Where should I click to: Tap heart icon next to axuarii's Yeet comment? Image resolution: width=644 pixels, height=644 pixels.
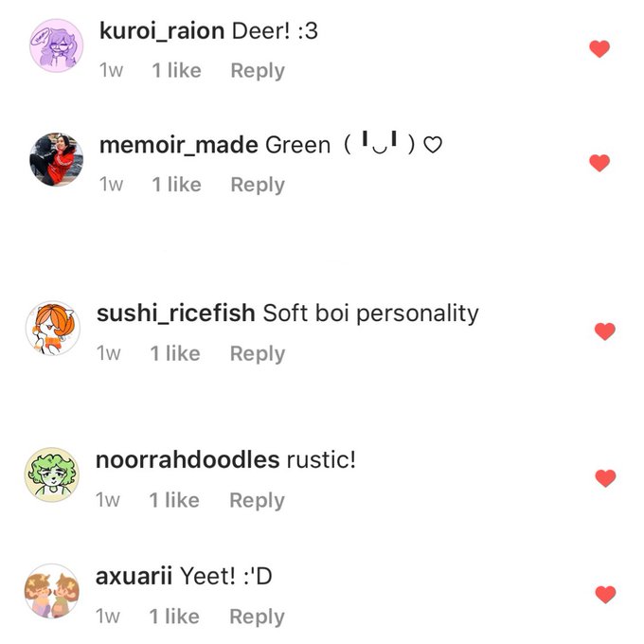[x=605, y=595]
